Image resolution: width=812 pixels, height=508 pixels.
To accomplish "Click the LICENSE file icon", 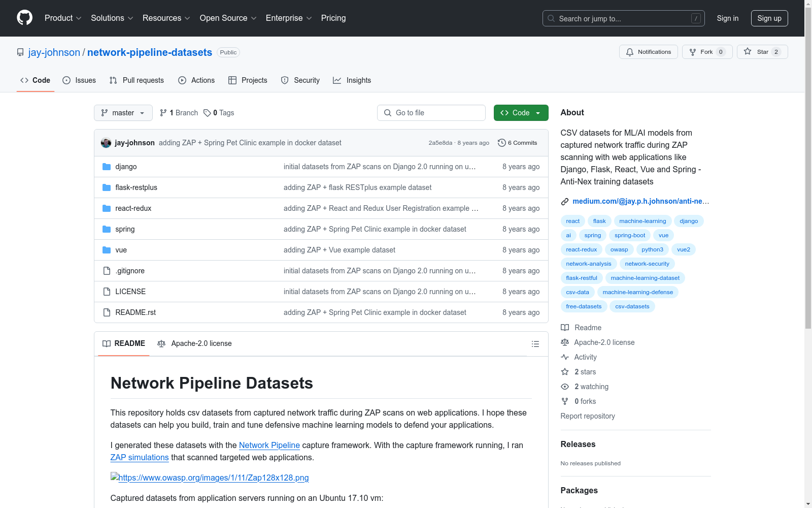I will pos(107,292).
